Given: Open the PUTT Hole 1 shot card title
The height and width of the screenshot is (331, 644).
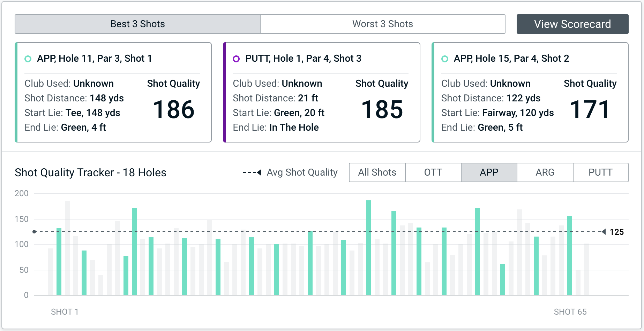Looking at the screenshot, I should click(303, 59).
